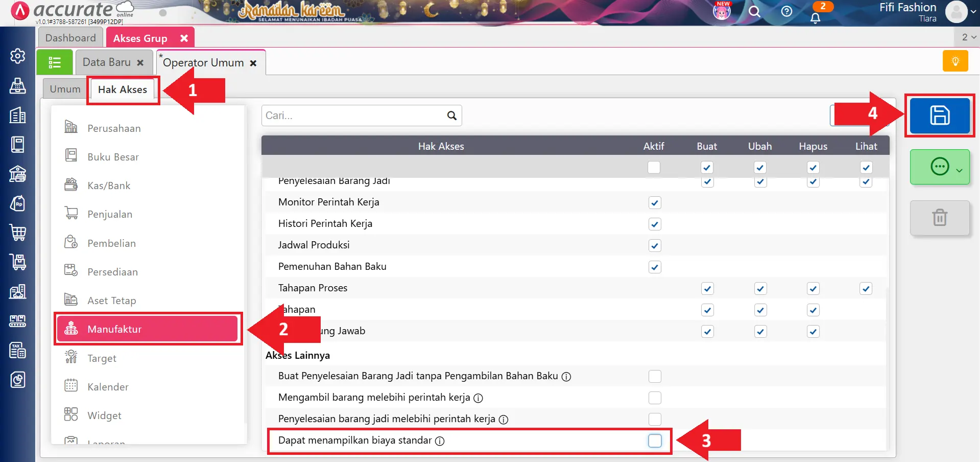Click the trash delete icon button

point(939,218)
